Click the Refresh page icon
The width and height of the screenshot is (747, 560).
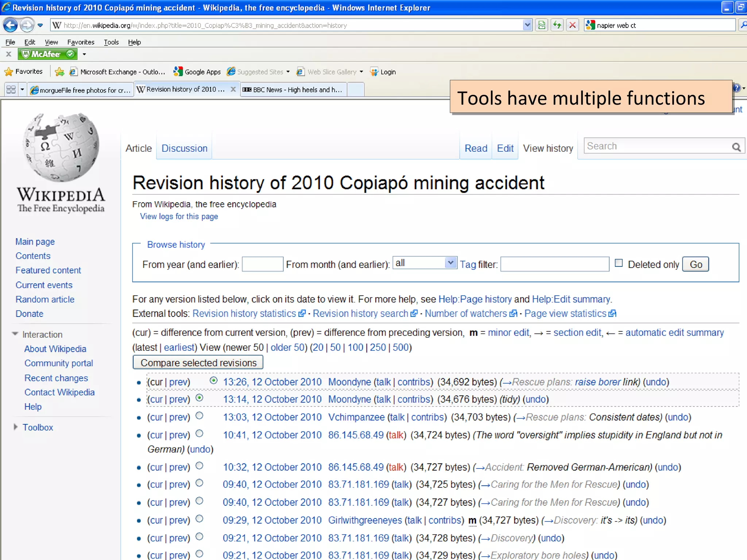coord(557,25)
